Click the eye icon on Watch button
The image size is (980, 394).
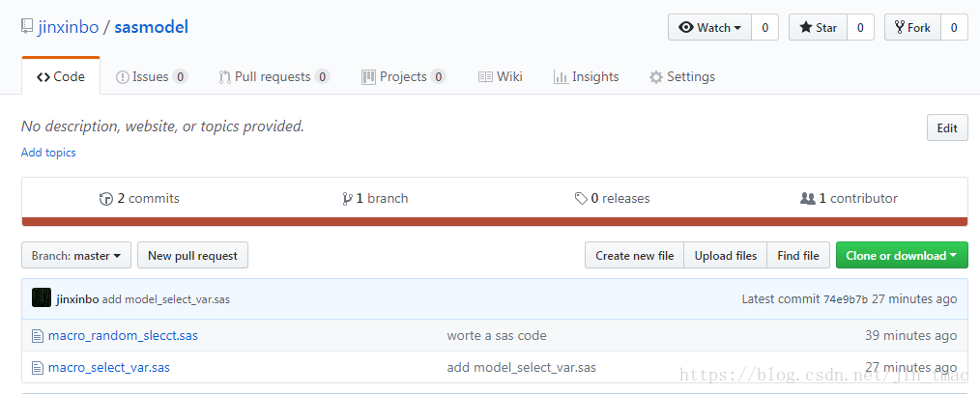point(686,27)
